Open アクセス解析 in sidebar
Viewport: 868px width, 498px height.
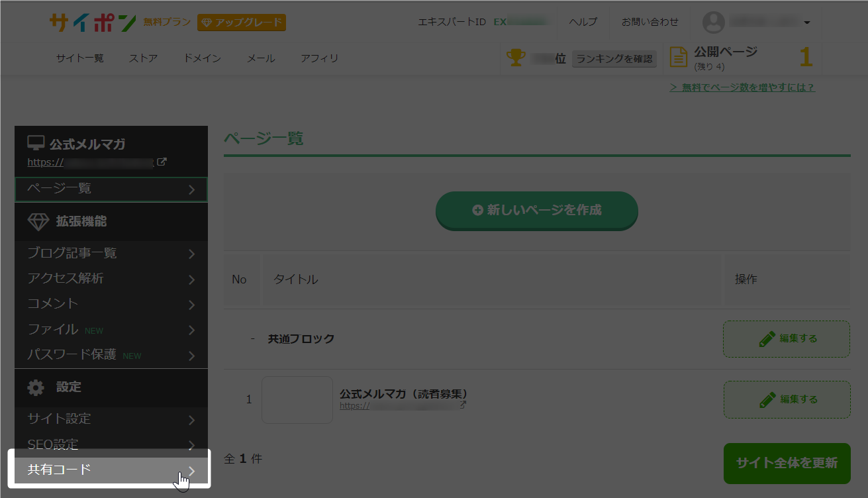click(111, 279)
